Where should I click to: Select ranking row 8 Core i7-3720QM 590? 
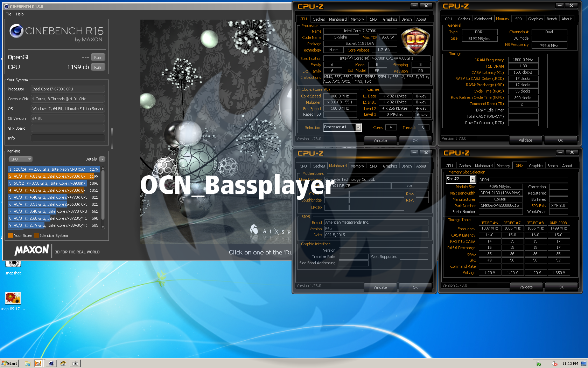54,218
